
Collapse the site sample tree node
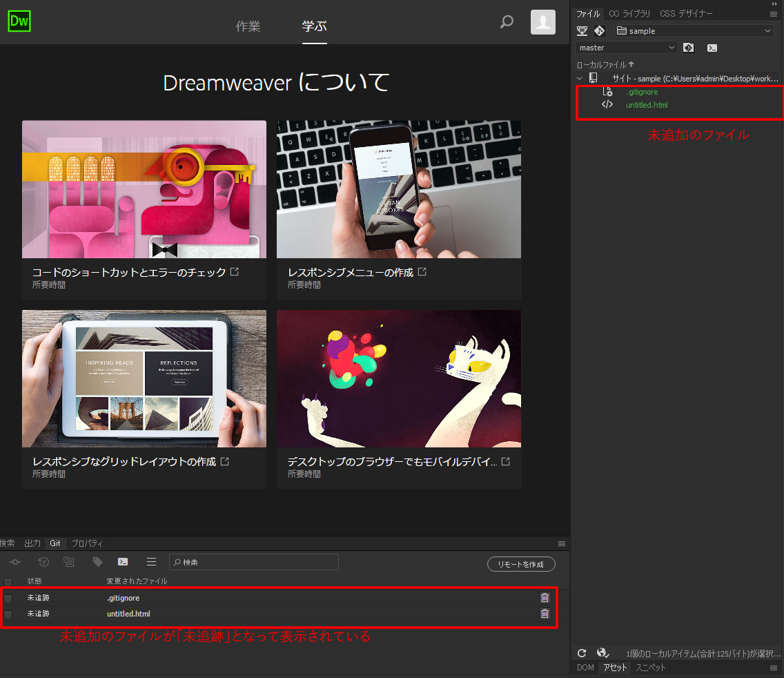(580, 79)
